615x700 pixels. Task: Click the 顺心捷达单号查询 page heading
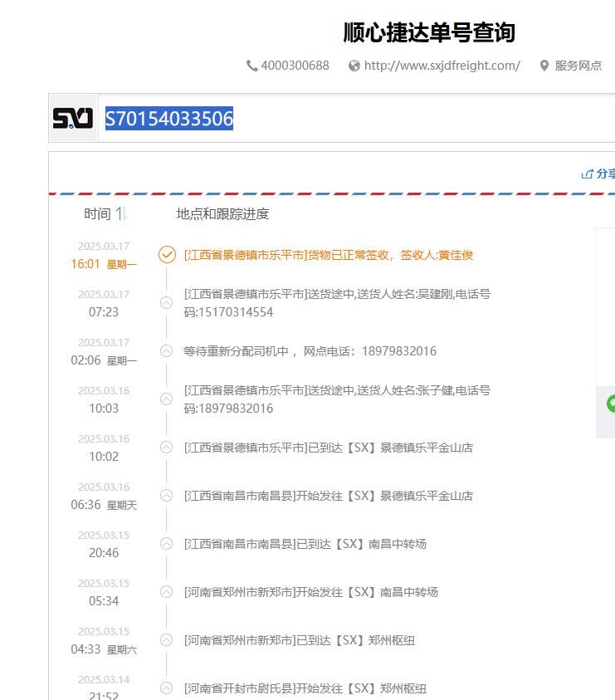(x=429, y=32)
